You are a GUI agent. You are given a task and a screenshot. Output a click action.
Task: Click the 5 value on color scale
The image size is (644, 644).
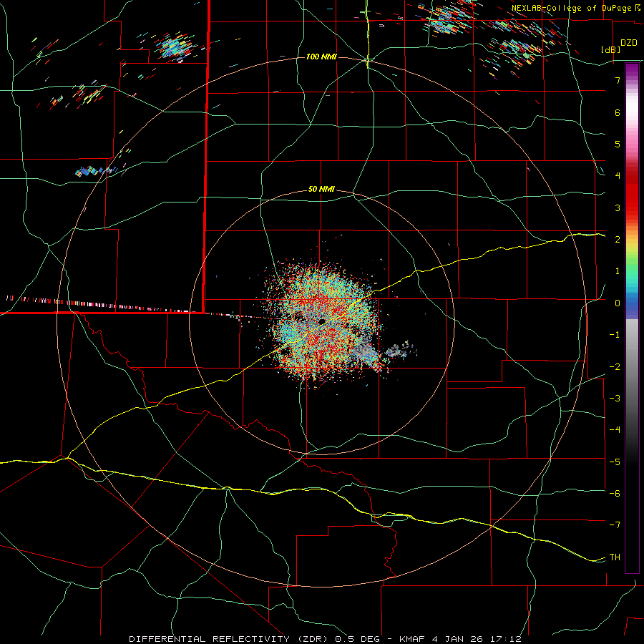point(618,144)
